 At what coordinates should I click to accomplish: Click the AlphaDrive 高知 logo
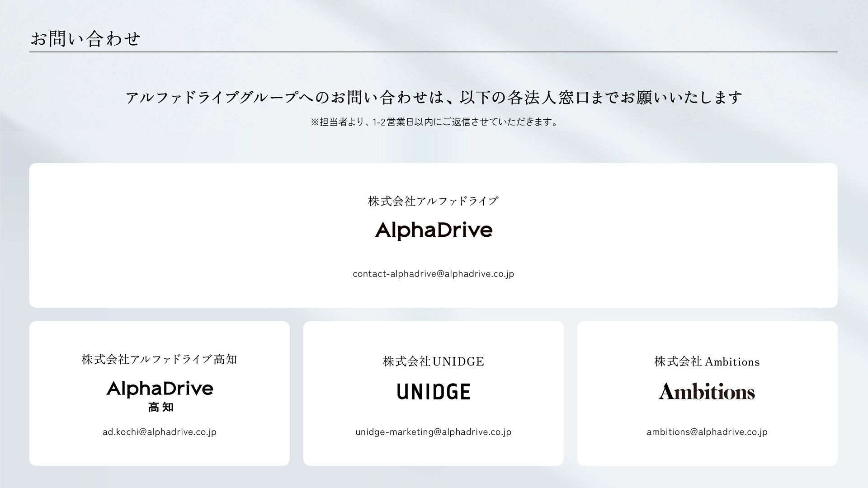160,396
